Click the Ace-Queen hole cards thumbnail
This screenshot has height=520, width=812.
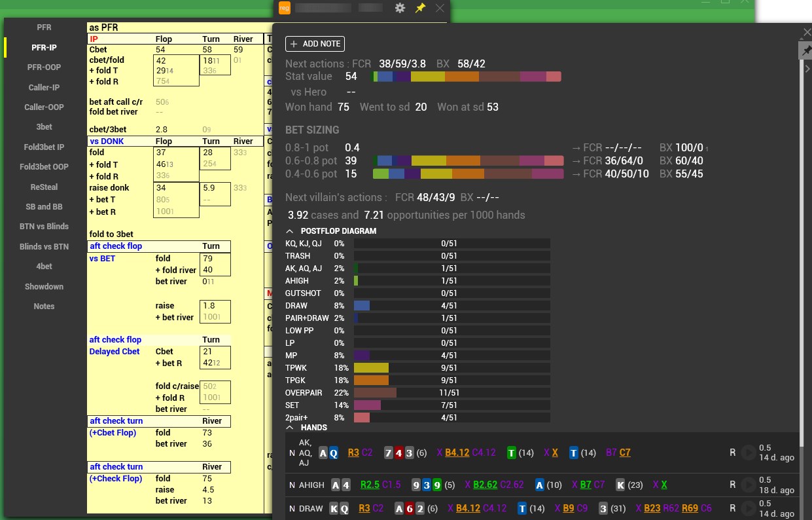click(x=328, y=453)
